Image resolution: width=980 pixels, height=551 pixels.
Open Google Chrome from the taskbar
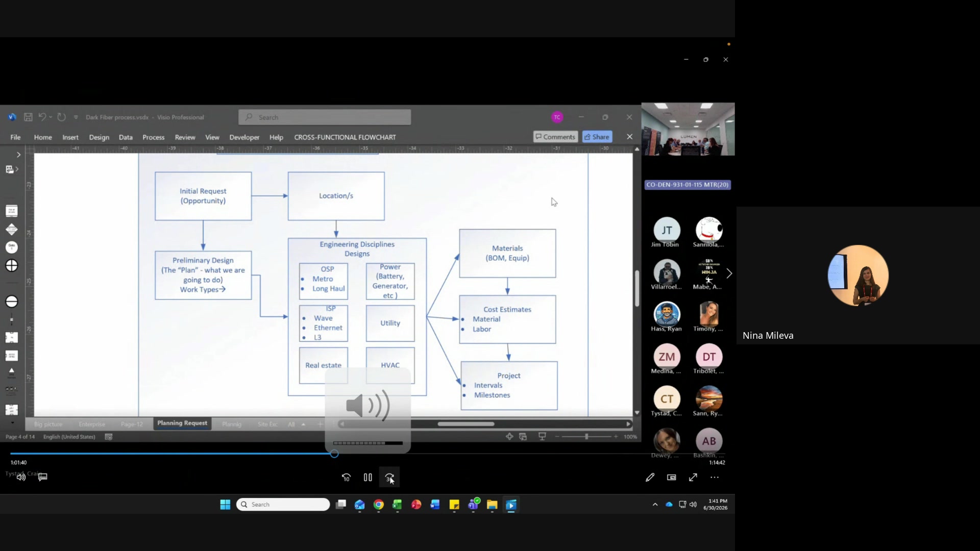point(379,505)
